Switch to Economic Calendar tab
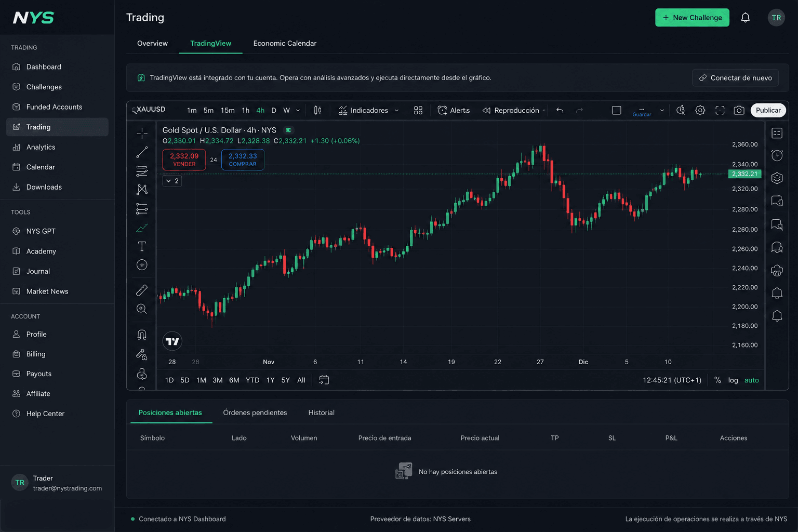The height and width of the screenshot is (532, 798). pos(285,43)
